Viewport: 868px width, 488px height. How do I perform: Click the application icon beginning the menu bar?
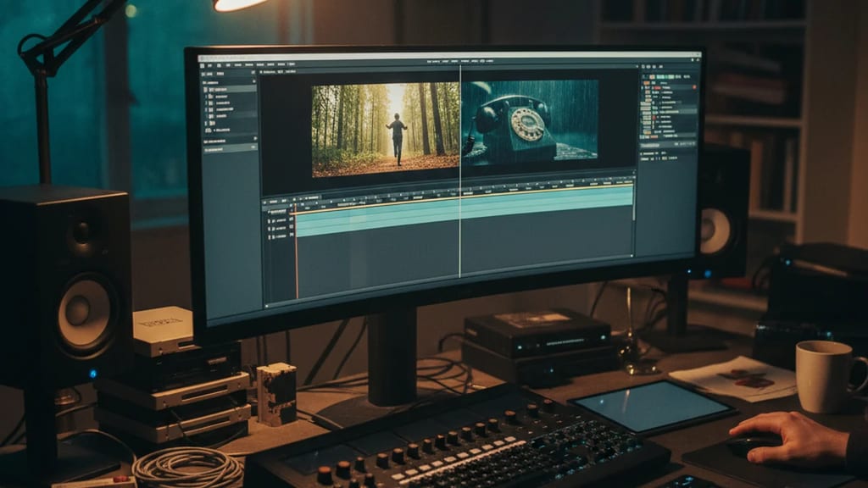(202, 65)
